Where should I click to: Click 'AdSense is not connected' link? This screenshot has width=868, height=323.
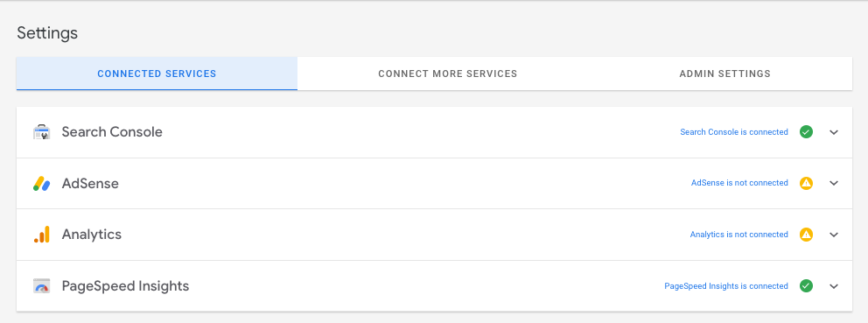739,183
